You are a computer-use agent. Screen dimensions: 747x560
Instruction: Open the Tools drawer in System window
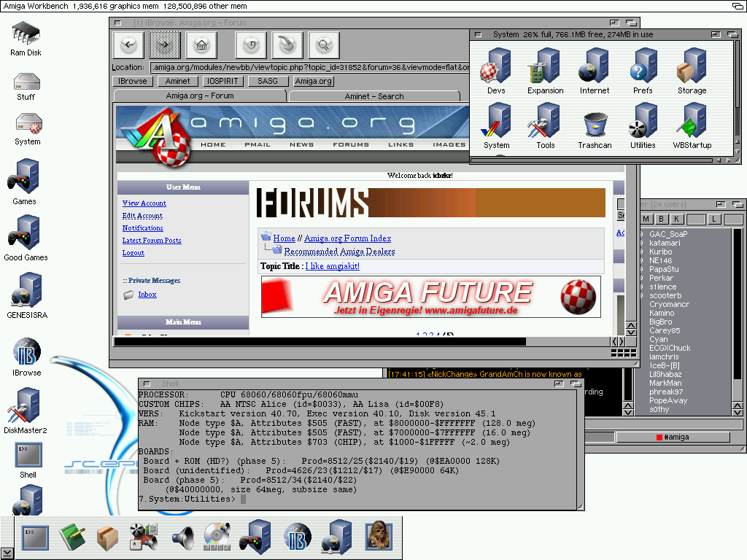coord(545,126)
